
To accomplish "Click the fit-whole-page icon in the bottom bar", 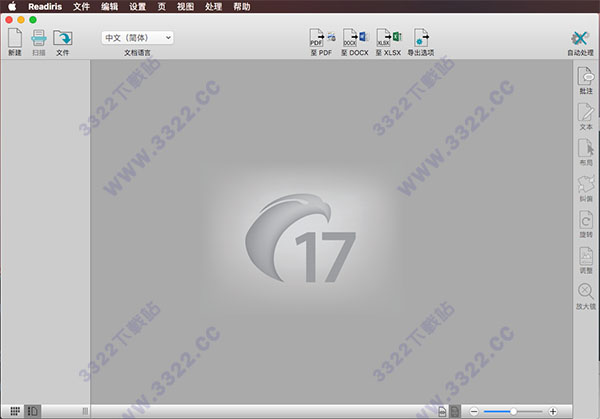I will pyautogui.click(x=455, y=411).
